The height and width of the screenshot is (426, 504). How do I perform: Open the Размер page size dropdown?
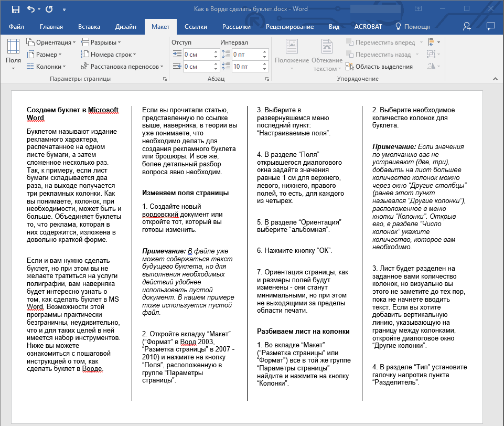[44, 55]
